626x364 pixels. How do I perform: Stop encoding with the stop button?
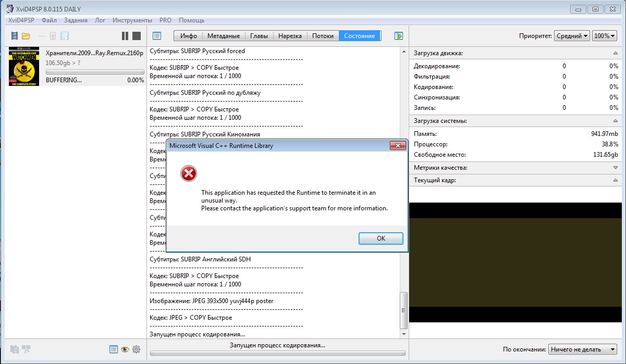point(137,36)
